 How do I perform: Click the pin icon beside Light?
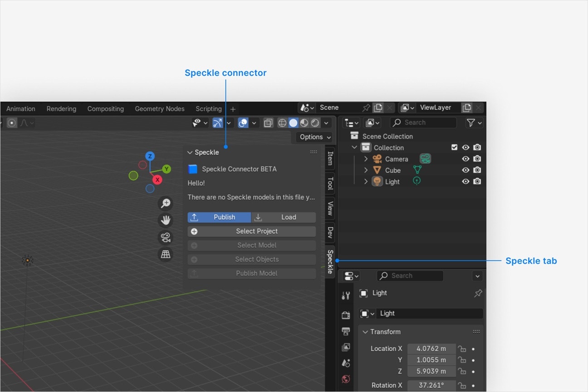pyautogui.click(x=478, y=294)
